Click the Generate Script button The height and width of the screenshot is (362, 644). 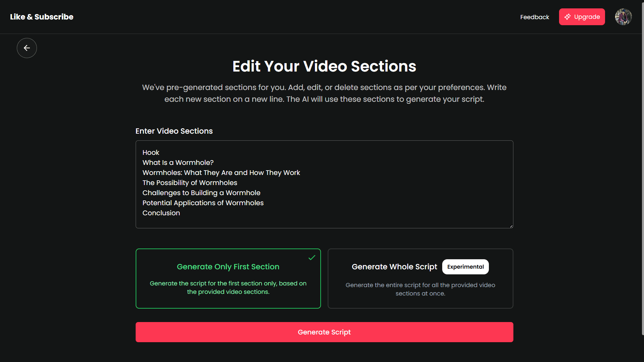point(324,332)
